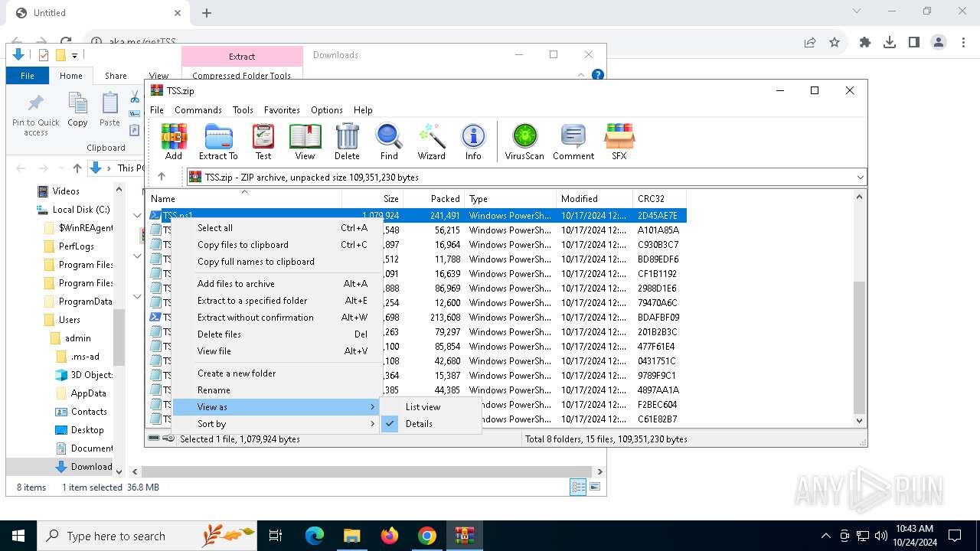Click the taskbar search box
Image resolution: width=980 pixels, height=551 pixels.
point(147,536)
